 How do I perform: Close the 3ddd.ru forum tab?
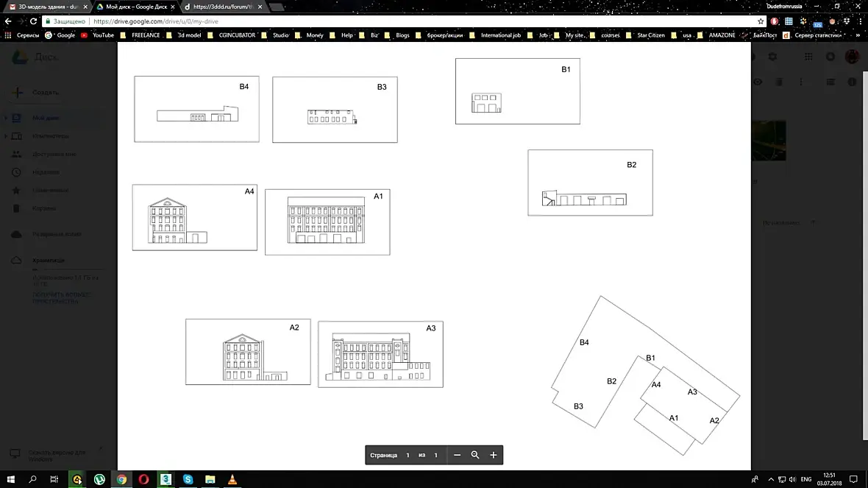point(260,7)
